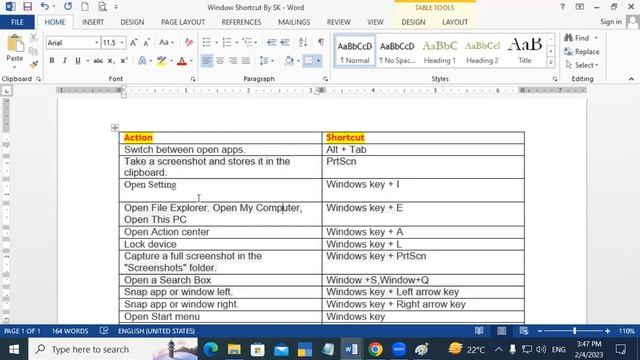
Task: Click the Cut scissors icon
Action: pos(34,38)
